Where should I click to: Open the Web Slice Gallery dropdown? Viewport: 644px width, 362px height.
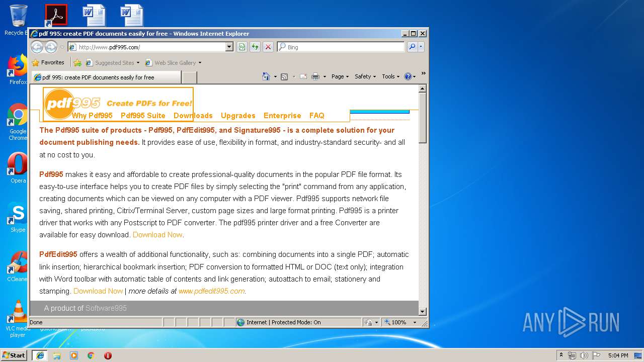click(173, 63)
